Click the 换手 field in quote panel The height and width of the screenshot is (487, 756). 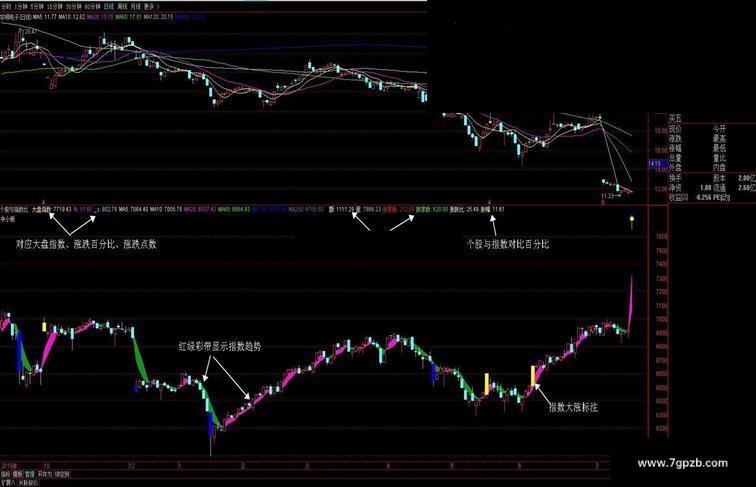point(675,178)
